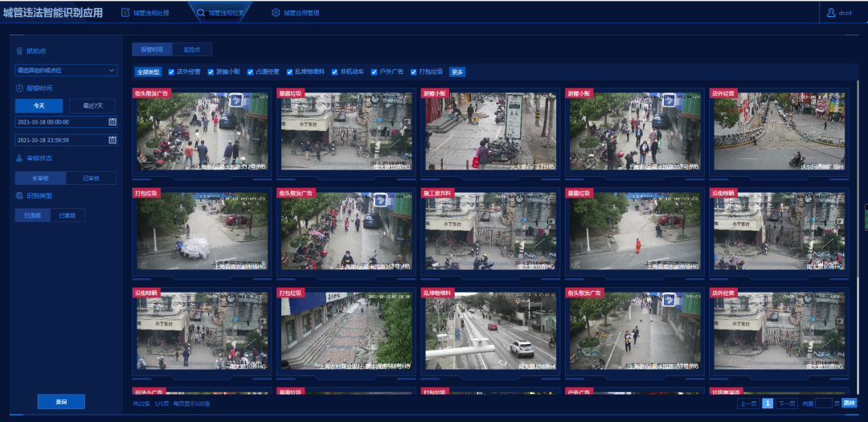Image resolution: width=868 pixels, height=422 pixels.
Task: Click the 查询 search button
Action: [x=61, y=402]
